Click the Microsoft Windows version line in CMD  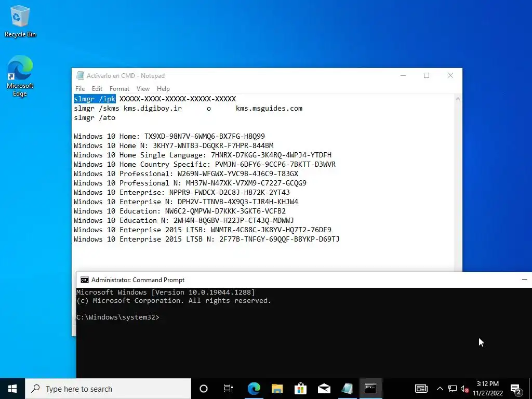pyautogui.click(x=166, y=292)
